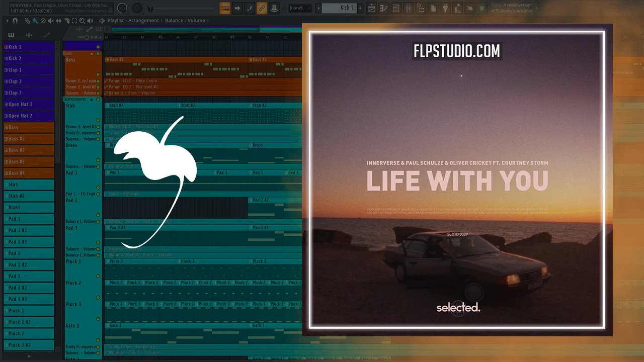This screenshot has width=644, height=362.
Task: Select the playlist Paint brush tool
Action: coord(35,21)
